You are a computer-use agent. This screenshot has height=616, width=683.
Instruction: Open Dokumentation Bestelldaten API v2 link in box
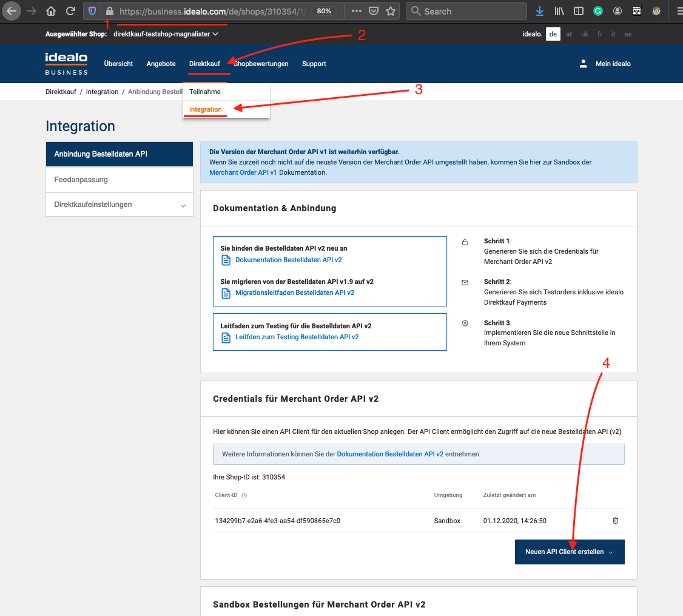coord(288,260)
